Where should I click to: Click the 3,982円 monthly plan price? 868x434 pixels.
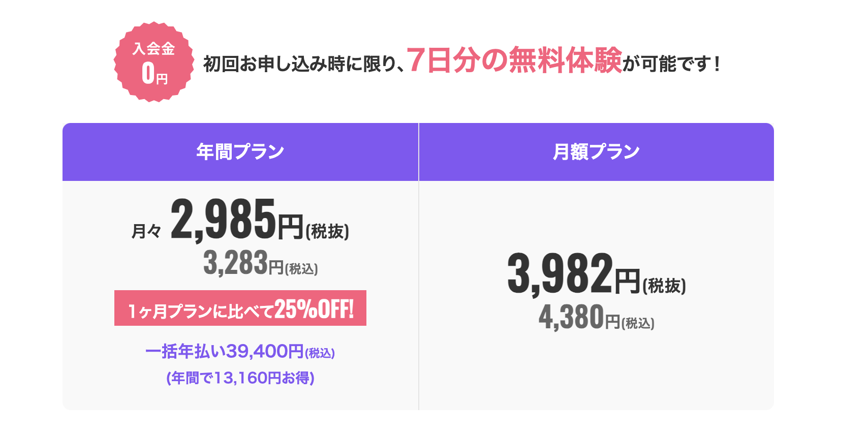click(574, 274)
